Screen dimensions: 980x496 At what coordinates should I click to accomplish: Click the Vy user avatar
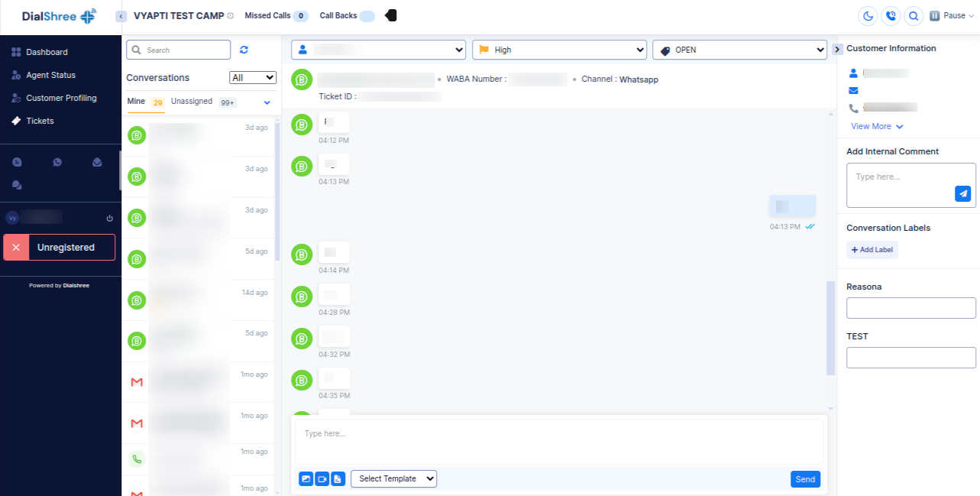click(11, 218)
